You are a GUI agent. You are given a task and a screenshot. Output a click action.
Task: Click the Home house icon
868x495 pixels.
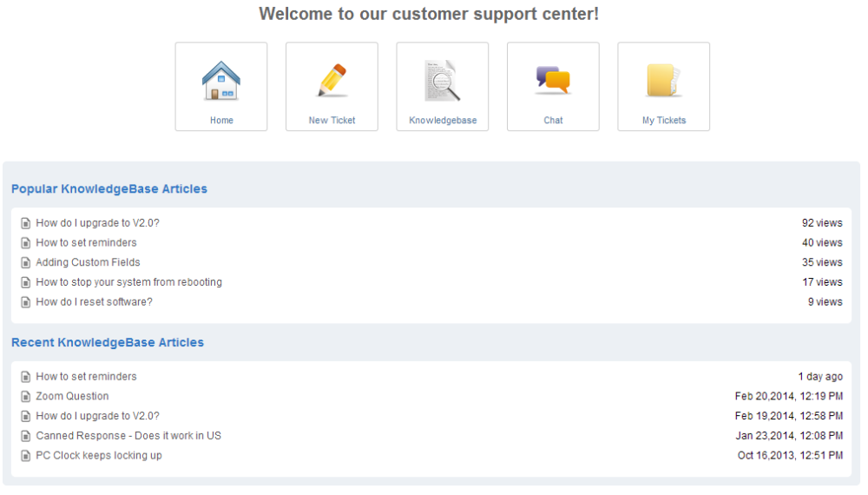click(220, 81)
